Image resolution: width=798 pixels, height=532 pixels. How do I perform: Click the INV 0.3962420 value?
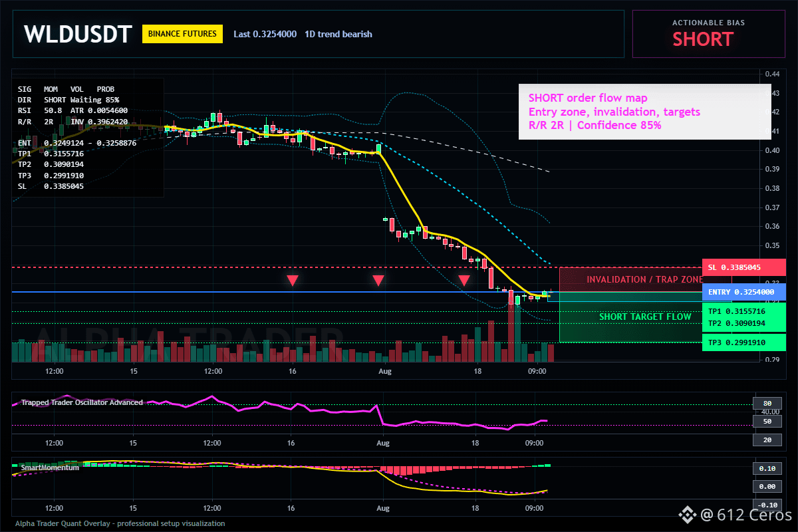pyautogui.click(x=99, y=122)
